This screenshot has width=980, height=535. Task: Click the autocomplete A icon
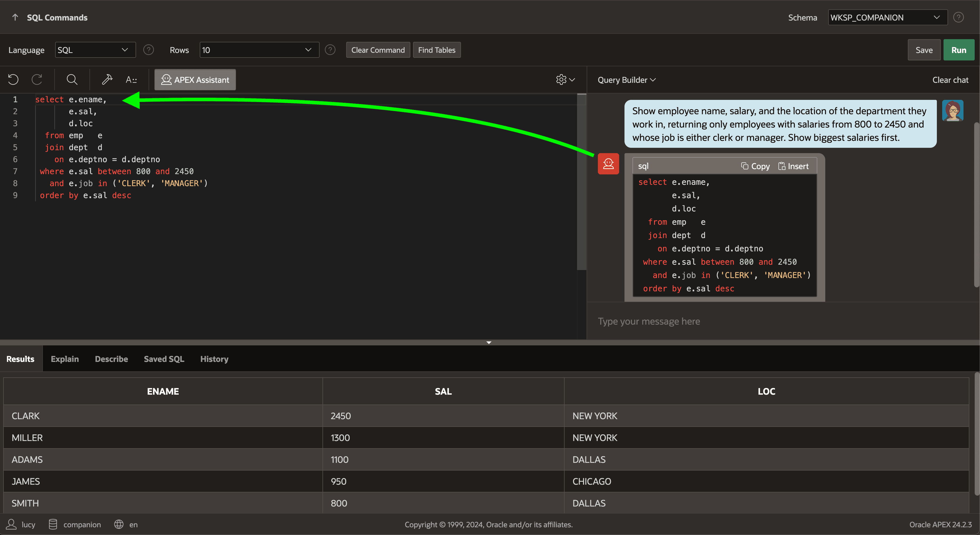[131, 80]
